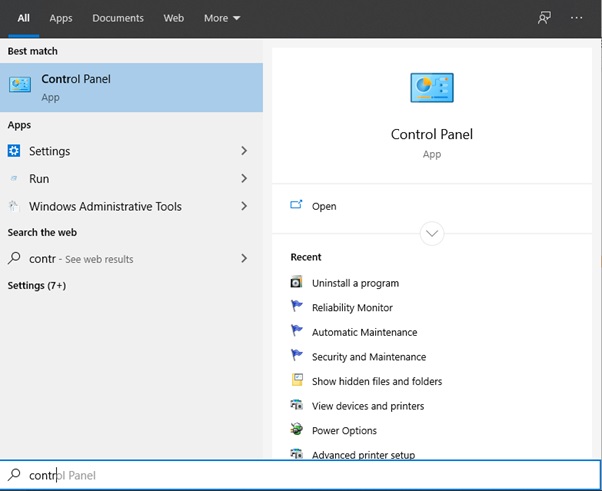Switch to the Apps tab
This screenshot has width=602, height=491.
[x=61, y=18]
